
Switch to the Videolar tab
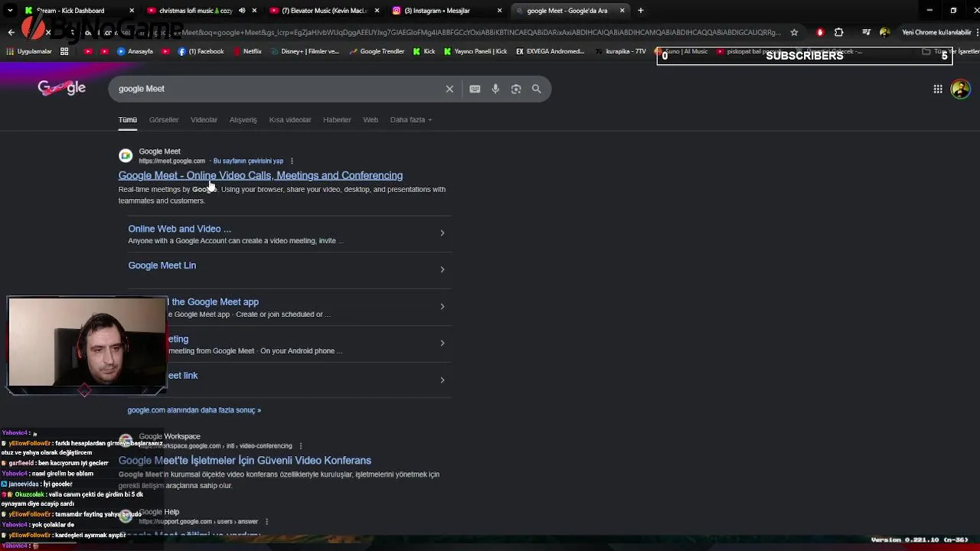click(204, 119)
